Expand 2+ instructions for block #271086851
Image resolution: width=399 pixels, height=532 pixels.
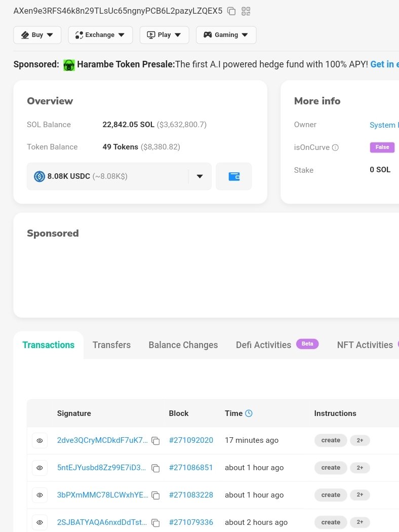coord(360,468)
